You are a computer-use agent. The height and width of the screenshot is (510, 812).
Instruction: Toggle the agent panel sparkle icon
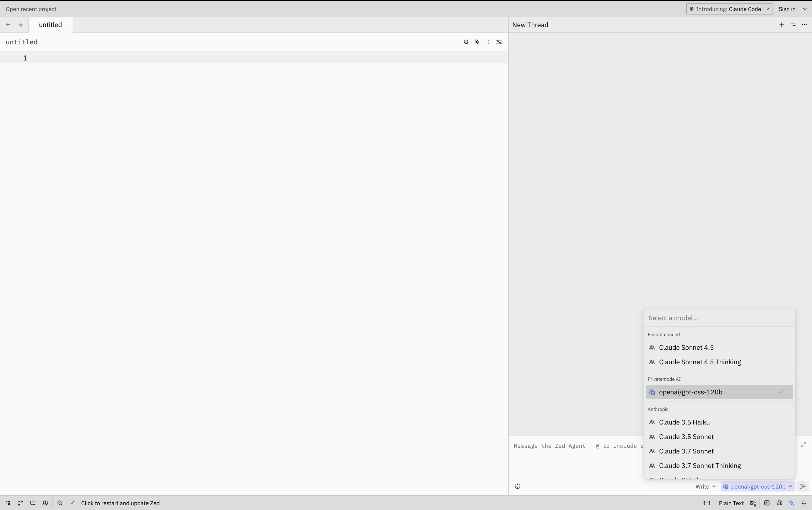[792, 503]
